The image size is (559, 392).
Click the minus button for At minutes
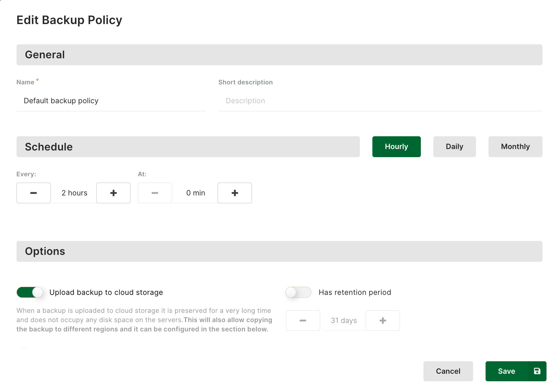(x=155, y=193)
